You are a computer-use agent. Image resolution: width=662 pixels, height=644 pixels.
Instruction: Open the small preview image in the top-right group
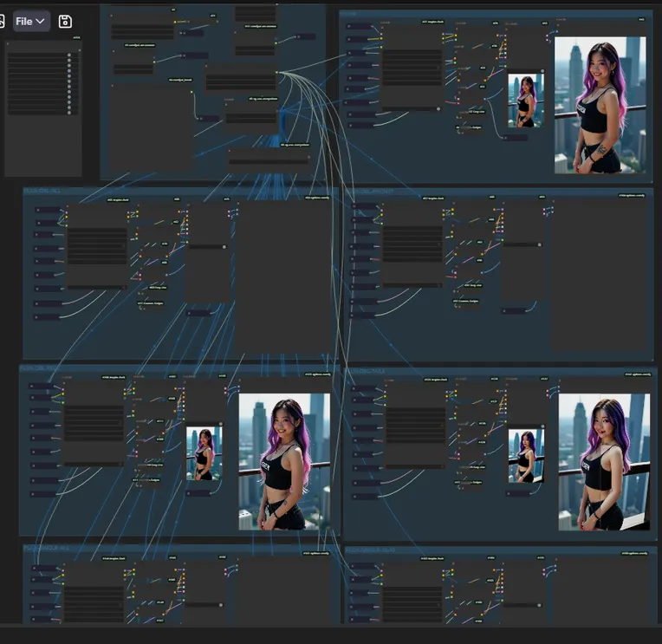pyautogui.click(x=526, y=101)
